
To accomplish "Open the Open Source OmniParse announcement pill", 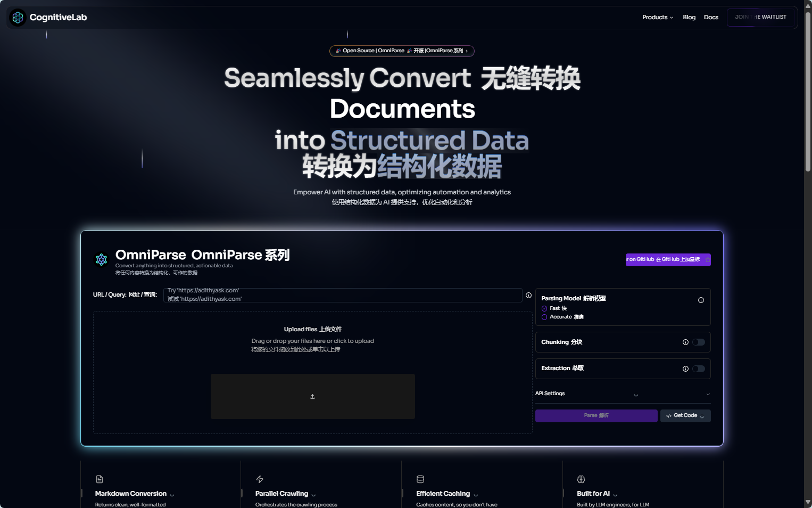I will point(402,51).
